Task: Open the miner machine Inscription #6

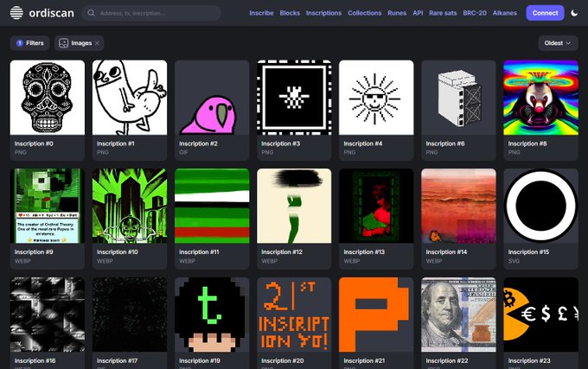Action: [458, 98]
